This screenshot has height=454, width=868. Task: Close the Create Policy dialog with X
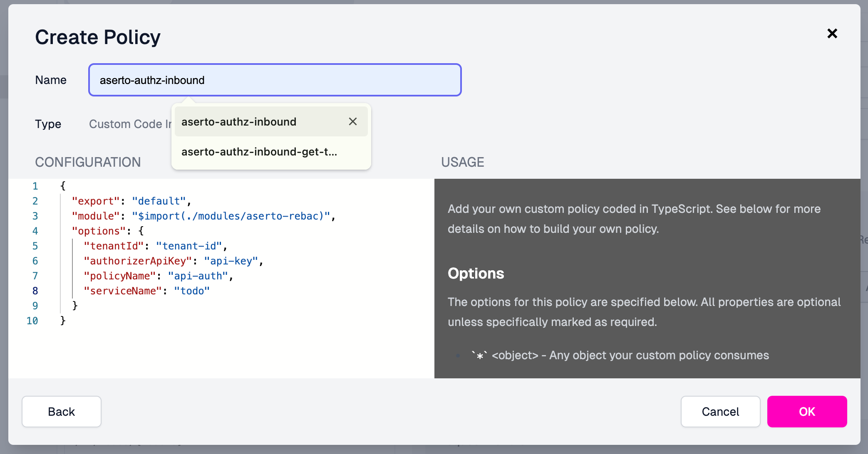(x=832, y=34)
